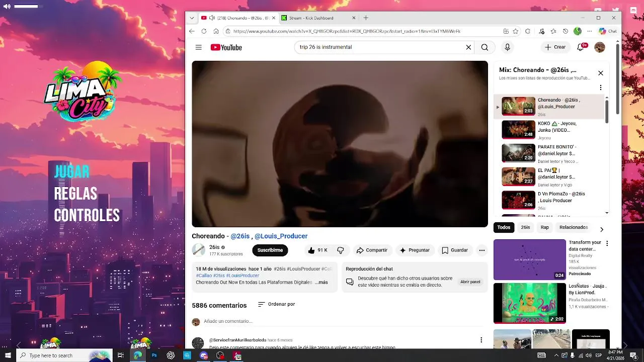The height and width of the screenshot is (362, 644).
Task: Play PARATE BONITO' from the playlist
Action: click(549, 153)
